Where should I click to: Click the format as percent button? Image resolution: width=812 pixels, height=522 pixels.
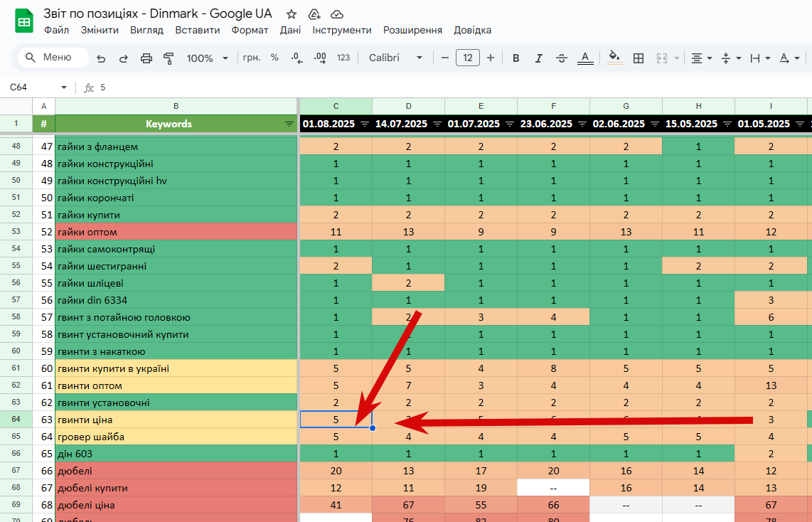[x=274, y=58]
